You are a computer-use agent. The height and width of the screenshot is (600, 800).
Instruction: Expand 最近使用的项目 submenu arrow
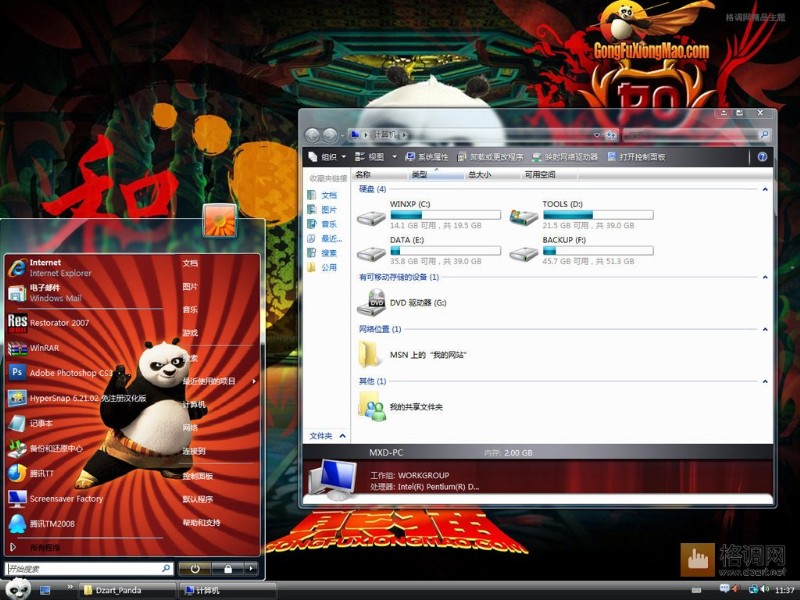pyautogui.click(x=254, y=381)
